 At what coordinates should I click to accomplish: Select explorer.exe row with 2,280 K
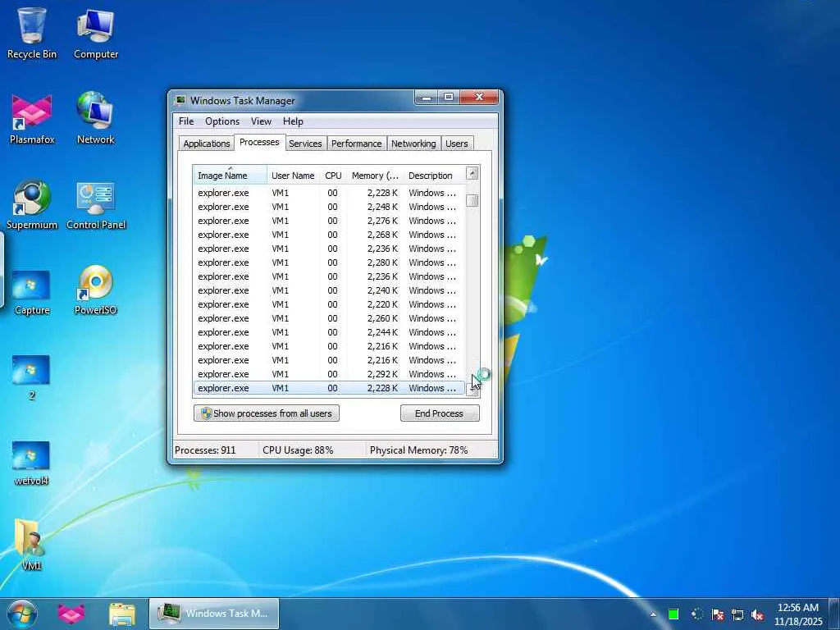[x=329, y=262]
